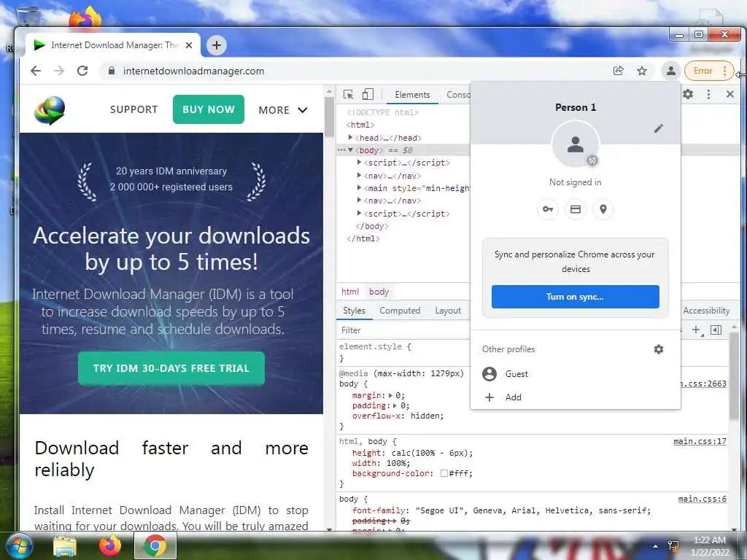This screenshot has height=560, width=747.
Task: Open Windows Explorer from the taskbar
Action: click(65, 546)
